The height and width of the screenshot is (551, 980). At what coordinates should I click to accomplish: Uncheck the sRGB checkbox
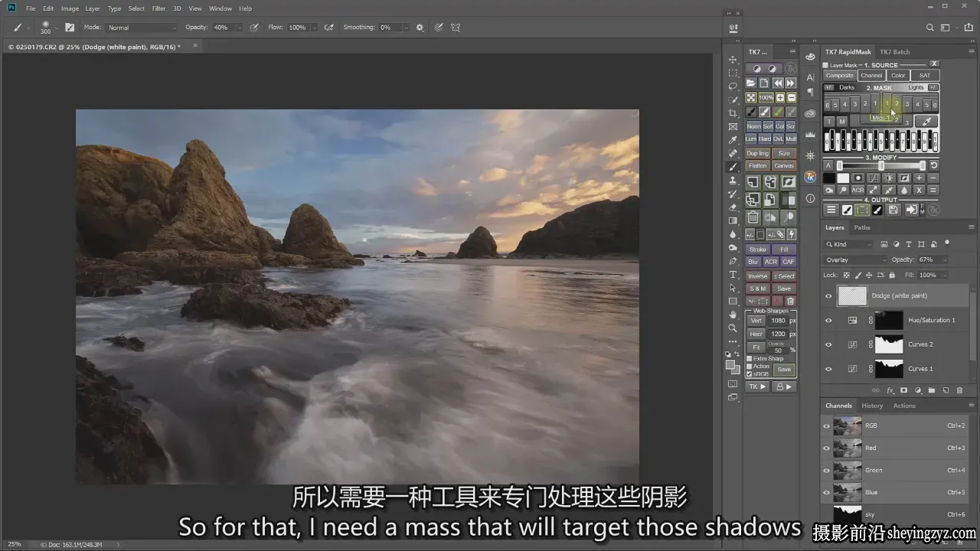750,373
